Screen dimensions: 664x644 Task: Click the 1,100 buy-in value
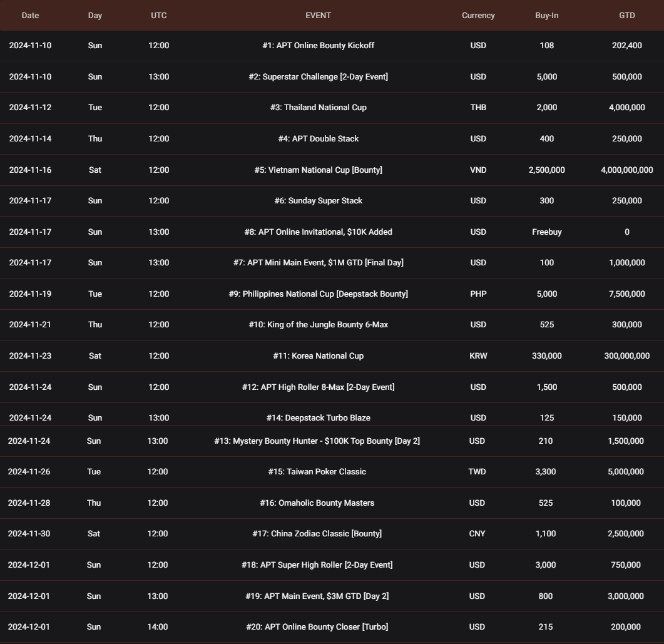pyautogui.click(x=546, y=533)
